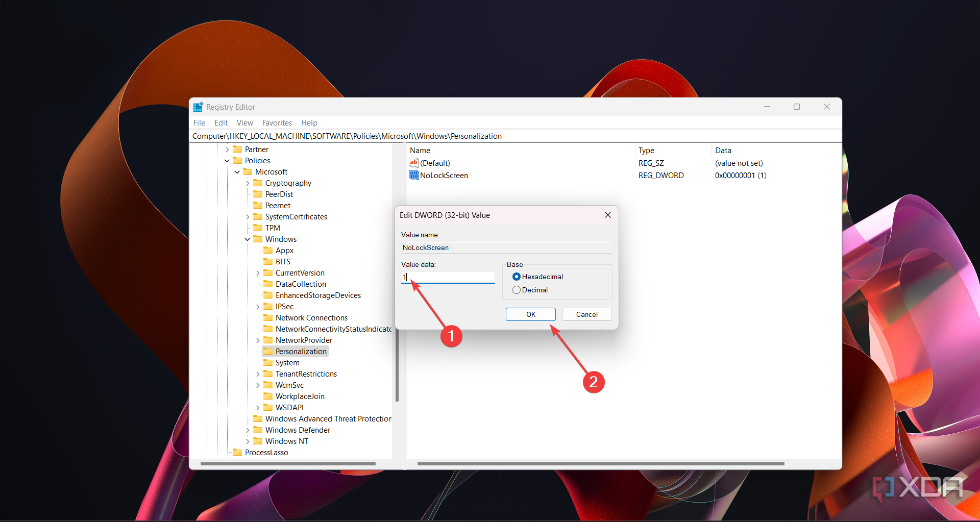Select the NoLockScreen DWORD value icon
Screen dimensions: 980x522
point(414,175)
